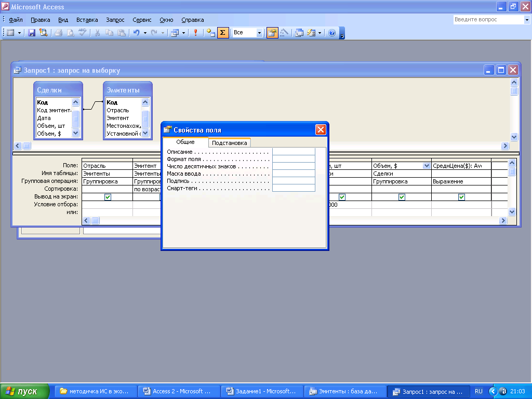Screen dimensions: 532x399
Task: Switch to 'Access 2 - Microsoft' Word taskbar button
Action: coord(179,391)
